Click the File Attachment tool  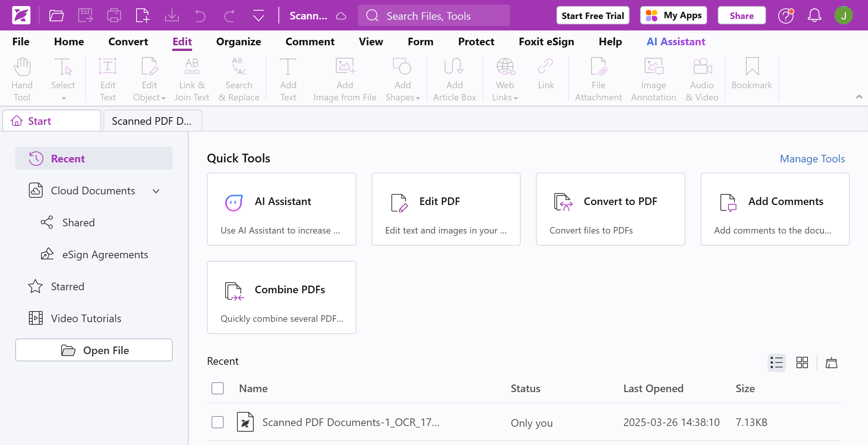598,79
